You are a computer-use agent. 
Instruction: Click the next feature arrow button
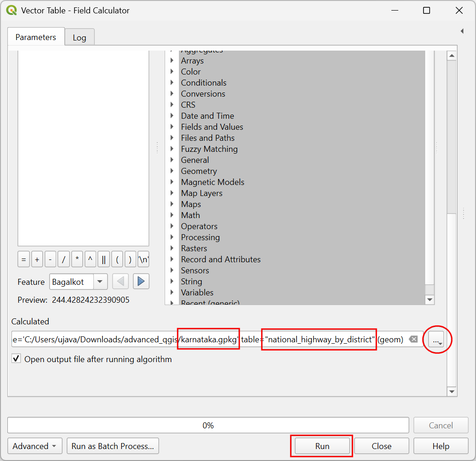[141, 282]
